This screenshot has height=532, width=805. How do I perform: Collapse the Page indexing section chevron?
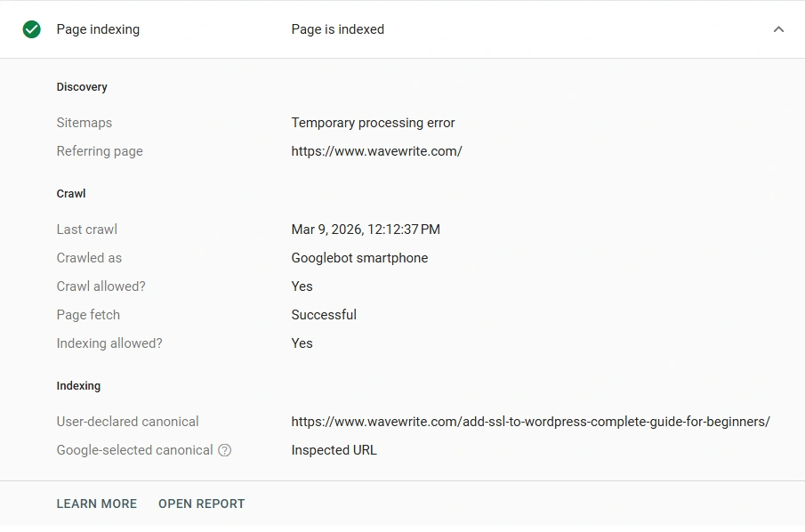[778, 29]
